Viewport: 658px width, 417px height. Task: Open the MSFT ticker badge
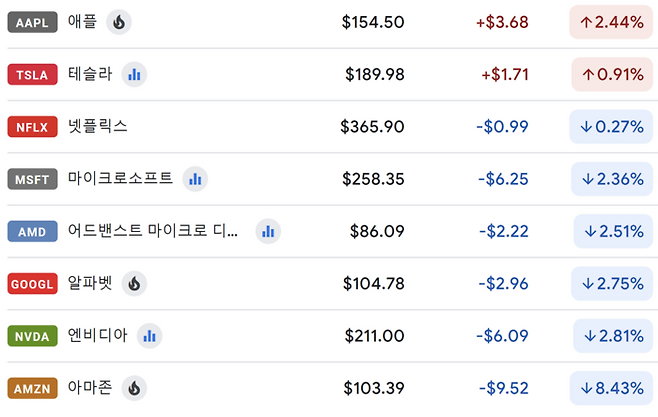32,180
